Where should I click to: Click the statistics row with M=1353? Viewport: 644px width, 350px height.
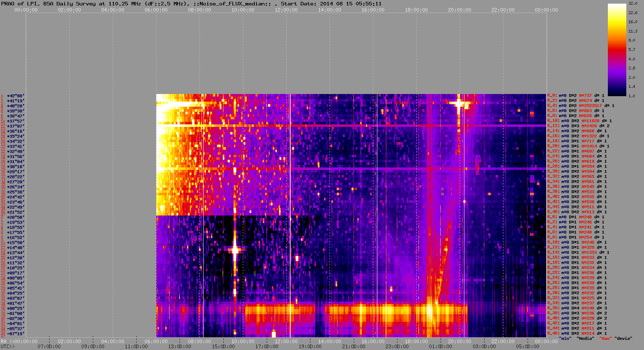tap(578, 252)
